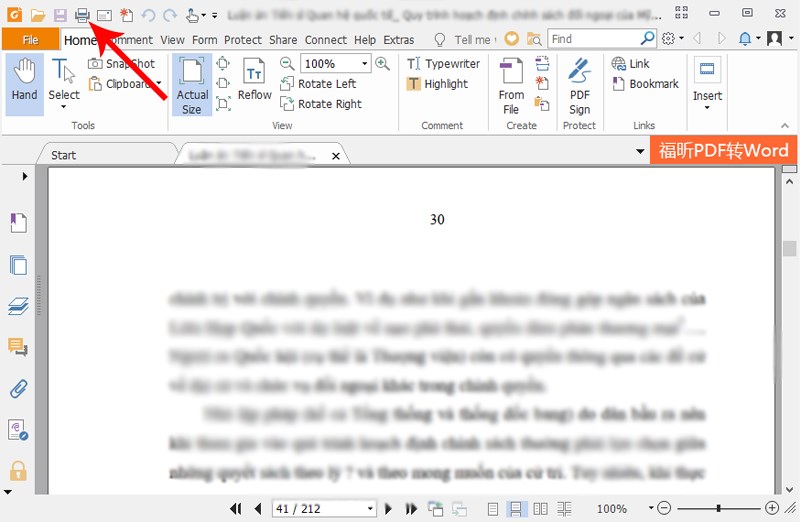Viewport: 800px width, 522px height.
Task: Open the zoom percentage dropdown
Action: [651, 509]
